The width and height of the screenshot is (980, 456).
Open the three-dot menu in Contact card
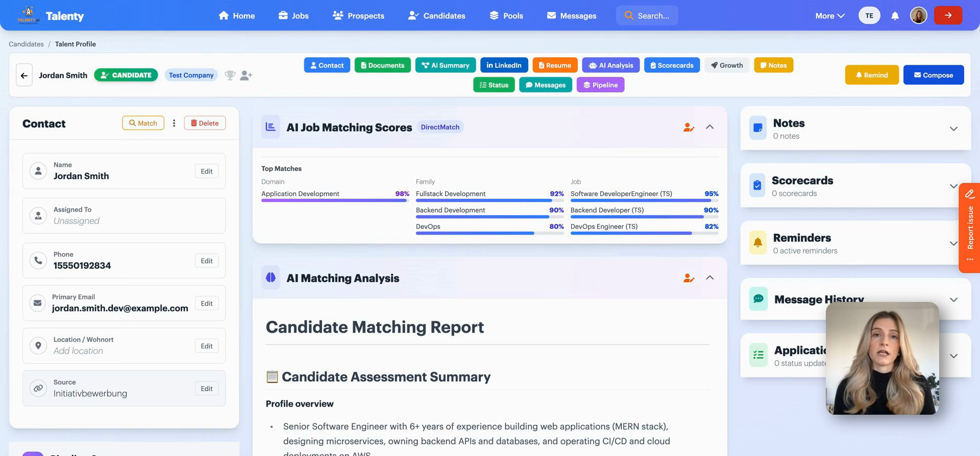174,123
